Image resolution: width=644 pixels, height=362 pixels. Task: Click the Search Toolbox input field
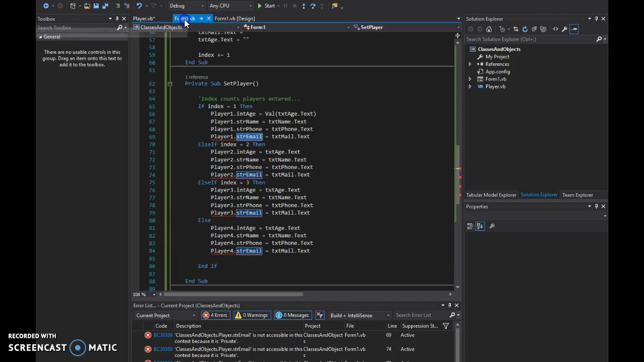click(x=76, y=28)
